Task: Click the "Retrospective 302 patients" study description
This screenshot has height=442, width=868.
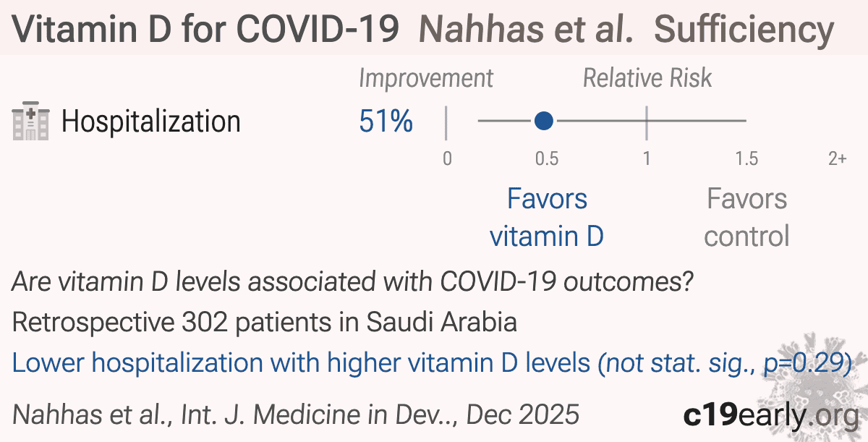Action: pos(265,322)
